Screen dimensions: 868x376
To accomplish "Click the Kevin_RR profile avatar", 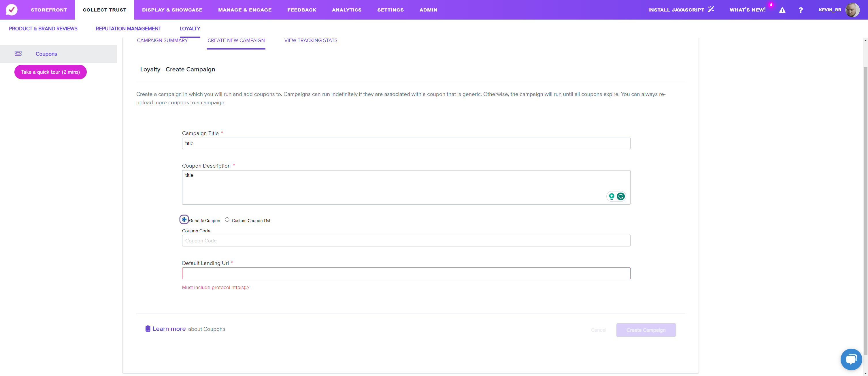I will tap(853, 10).
